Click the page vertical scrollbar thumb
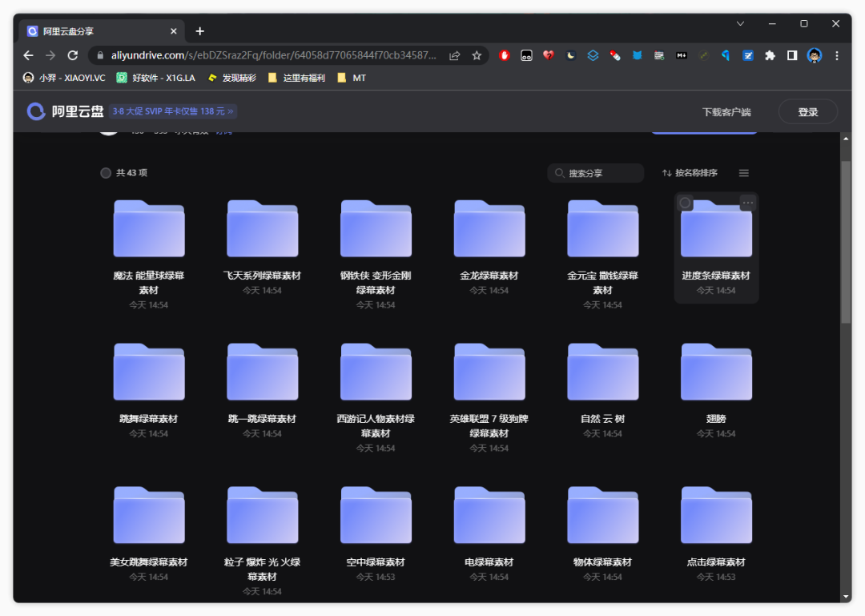The image size is (865, 616). click(846, 240)
